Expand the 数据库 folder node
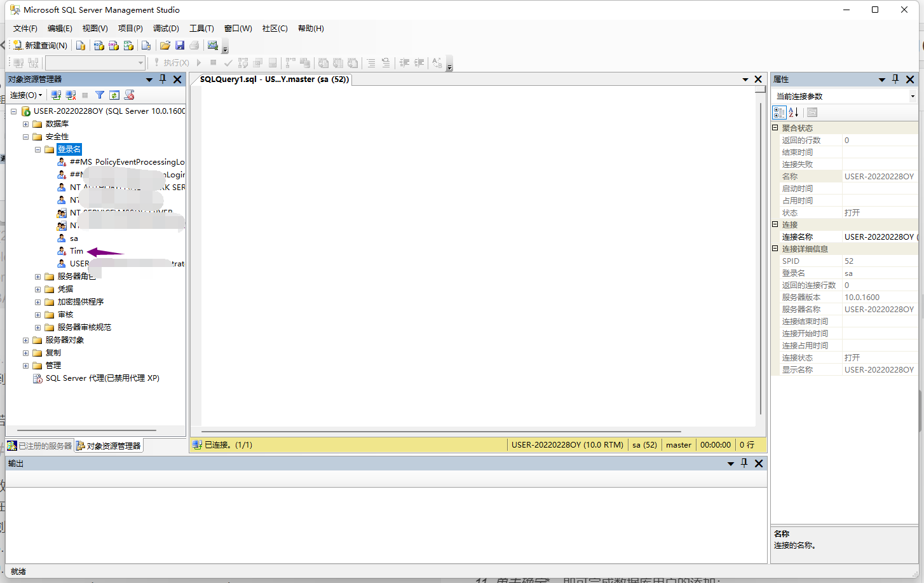This screenshot has width=924, height=583. (x=25, y=124)
